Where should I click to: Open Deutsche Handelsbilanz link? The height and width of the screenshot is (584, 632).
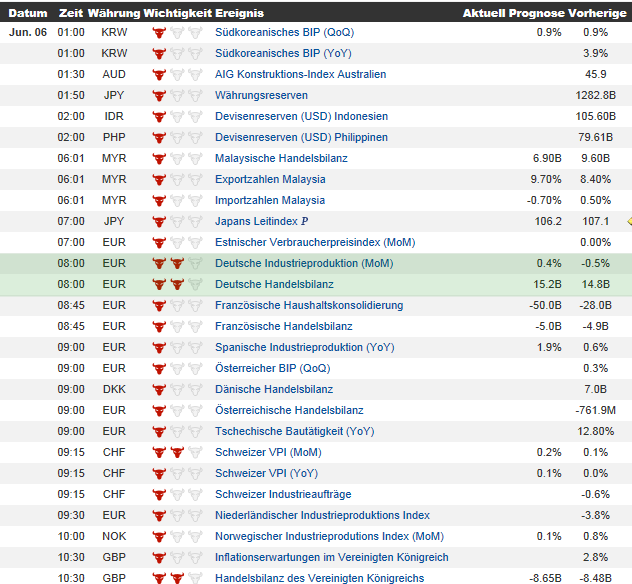[274, 284]
